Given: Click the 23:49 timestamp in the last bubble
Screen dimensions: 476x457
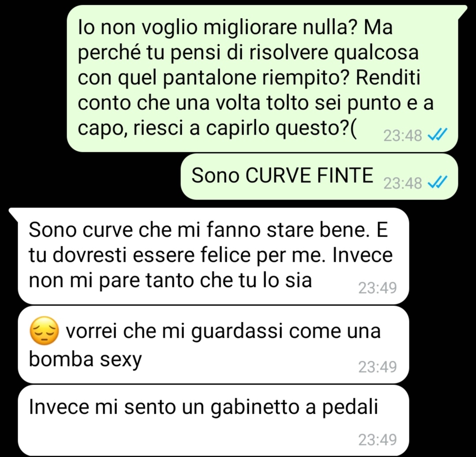Looking at the screenshot, I should tap(377, 440).
